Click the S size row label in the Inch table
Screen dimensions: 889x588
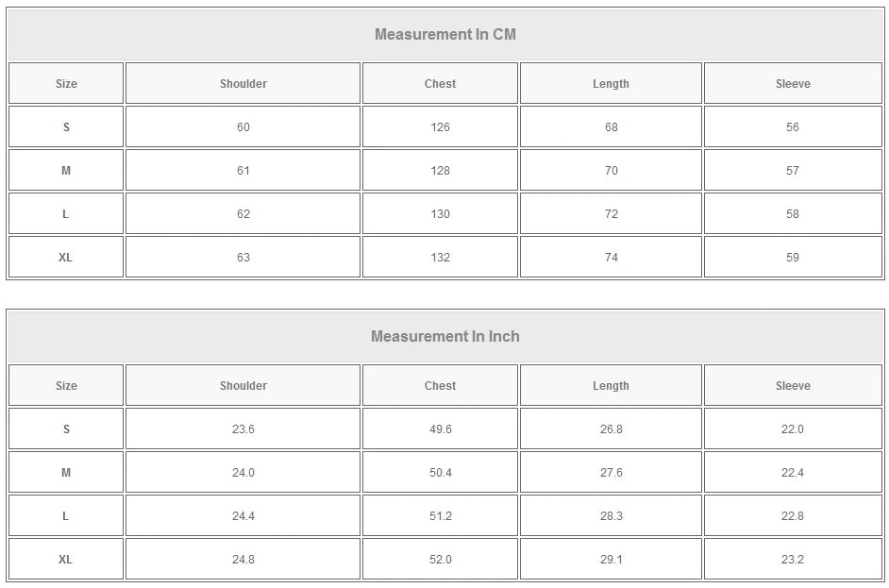[66, 429]
